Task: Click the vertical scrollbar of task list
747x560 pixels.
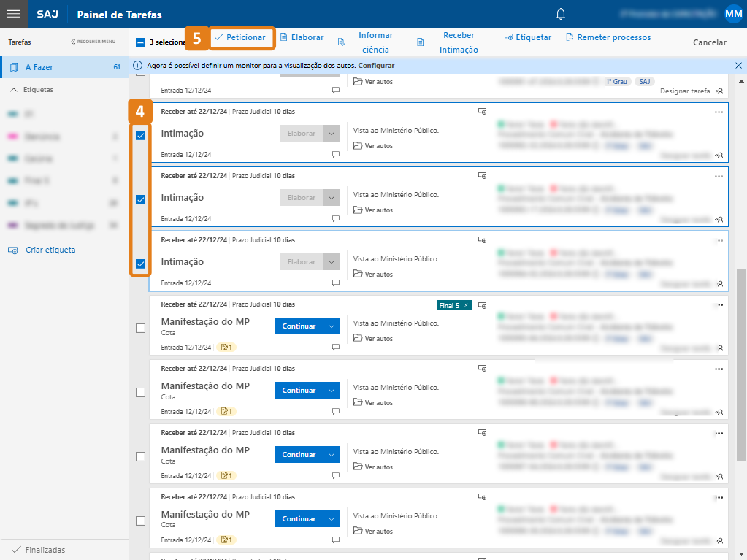Action: click(x=741, y=365)
